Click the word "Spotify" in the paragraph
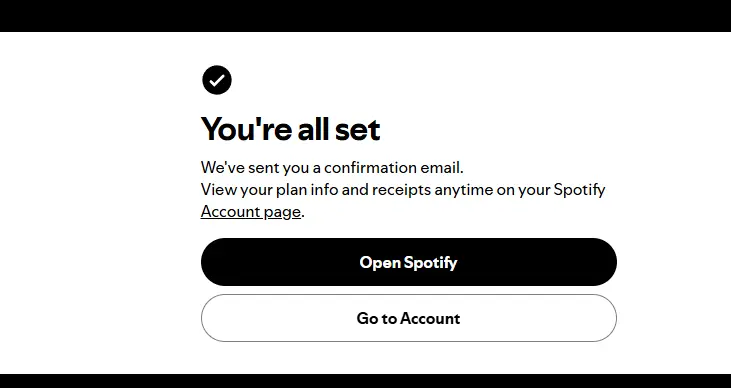The image size is (731, 388). pos(579,190)
